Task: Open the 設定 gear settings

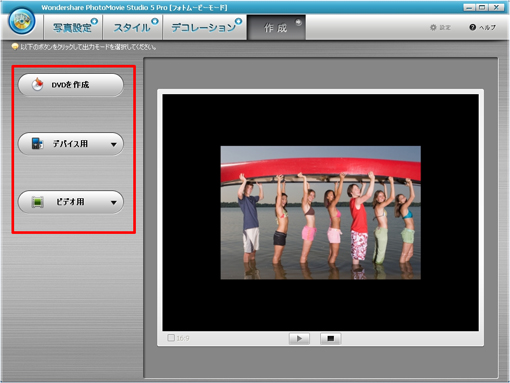Action: coord(440,27)
